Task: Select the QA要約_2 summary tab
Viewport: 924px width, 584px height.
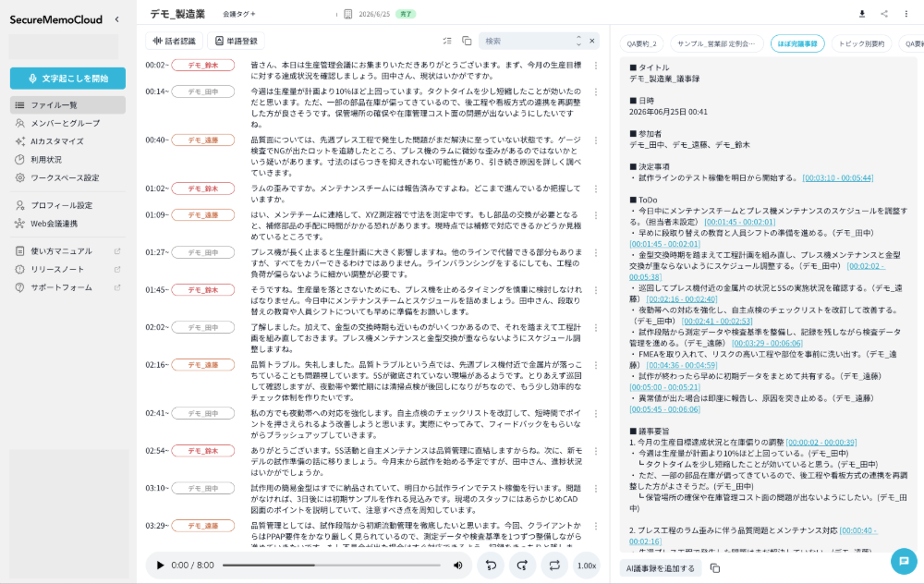Action: [642, 43]
